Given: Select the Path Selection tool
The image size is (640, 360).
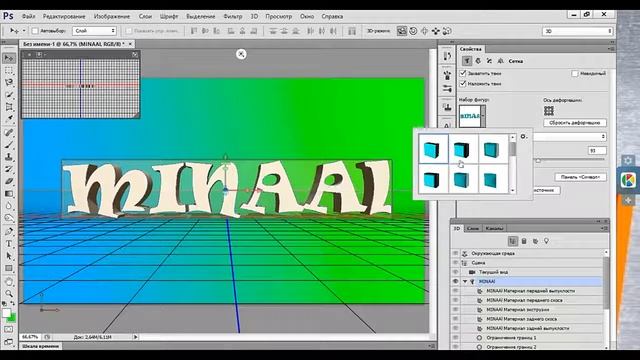Looking at the screenshot, I should [x=9, y=256].
